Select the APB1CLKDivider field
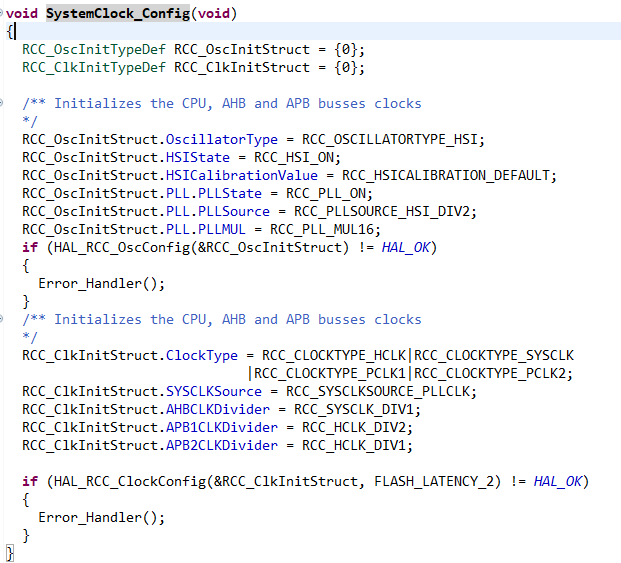Screen dimensions: 621x563 (222, 428)
